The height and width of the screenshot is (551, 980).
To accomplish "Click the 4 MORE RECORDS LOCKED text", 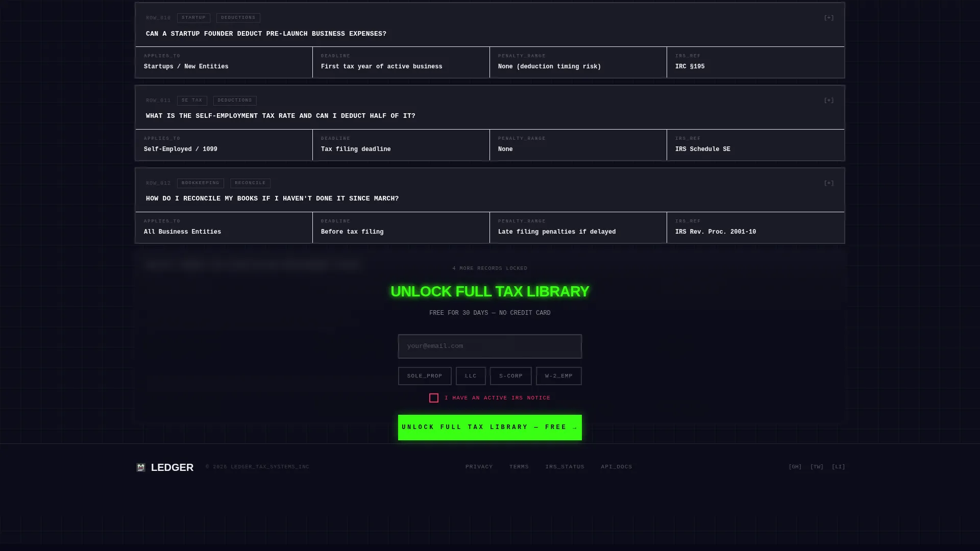I will [490, 268].
